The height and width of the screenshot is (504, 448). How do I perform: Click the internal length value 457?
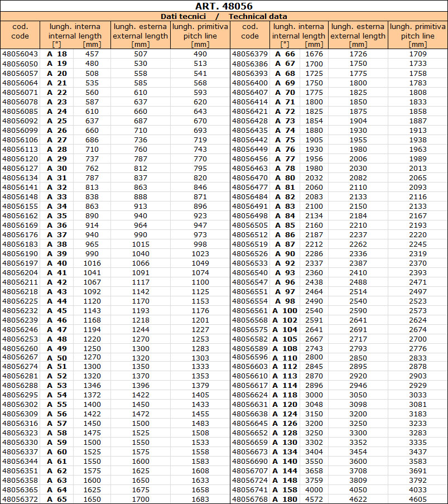tap(91, 54)
